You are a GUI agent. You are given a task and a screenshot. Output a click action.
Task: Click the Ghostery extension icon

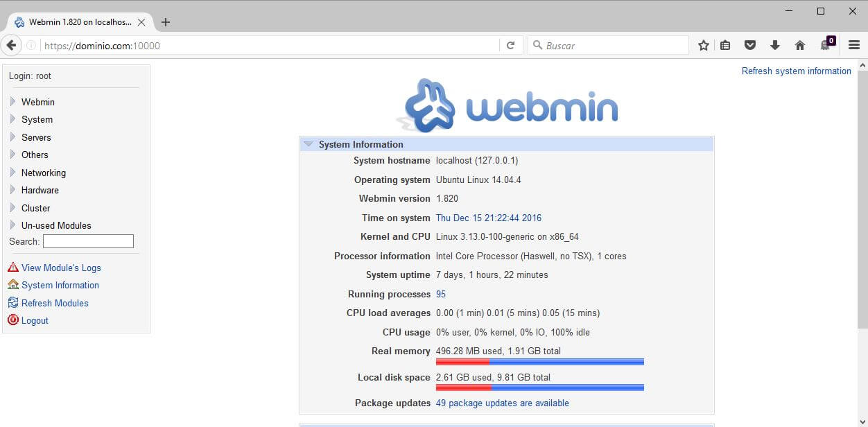(x=827, y=44)
